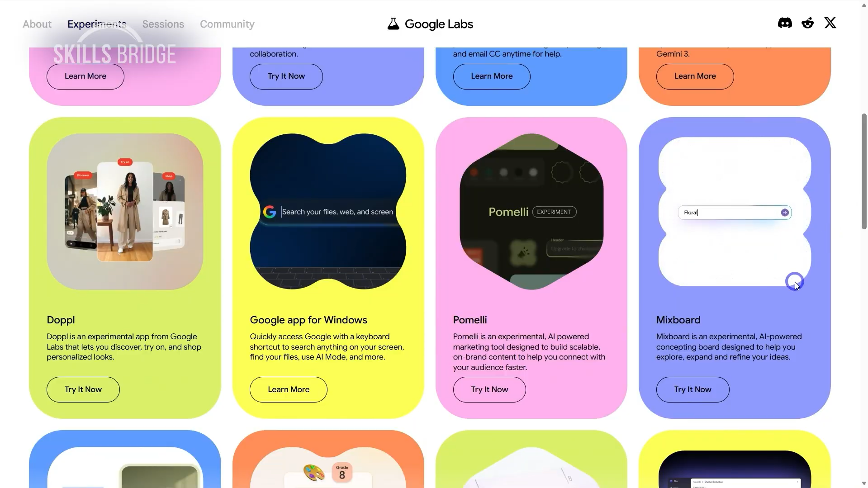The image size is (868, 488).
Task: Click Try It Now under Pomelli
Action: [x=489, y=389]
